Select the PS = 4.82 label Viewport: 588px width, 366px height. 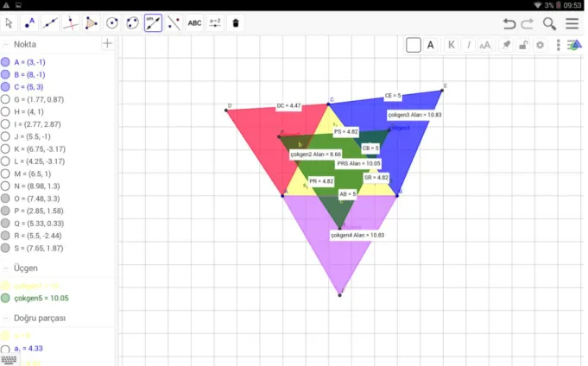[346, 131]
